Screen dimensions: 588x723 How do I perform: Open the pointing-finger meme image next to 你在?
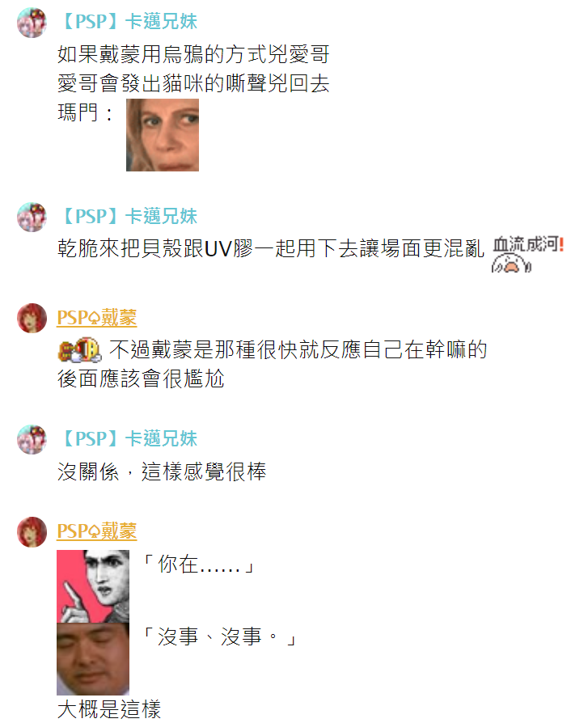[93, 586]
